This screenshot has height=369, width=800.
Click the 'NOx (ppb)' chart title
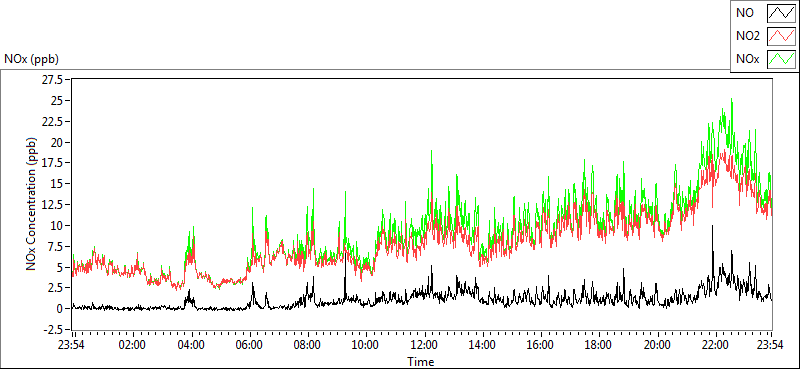tap(32, 59)
